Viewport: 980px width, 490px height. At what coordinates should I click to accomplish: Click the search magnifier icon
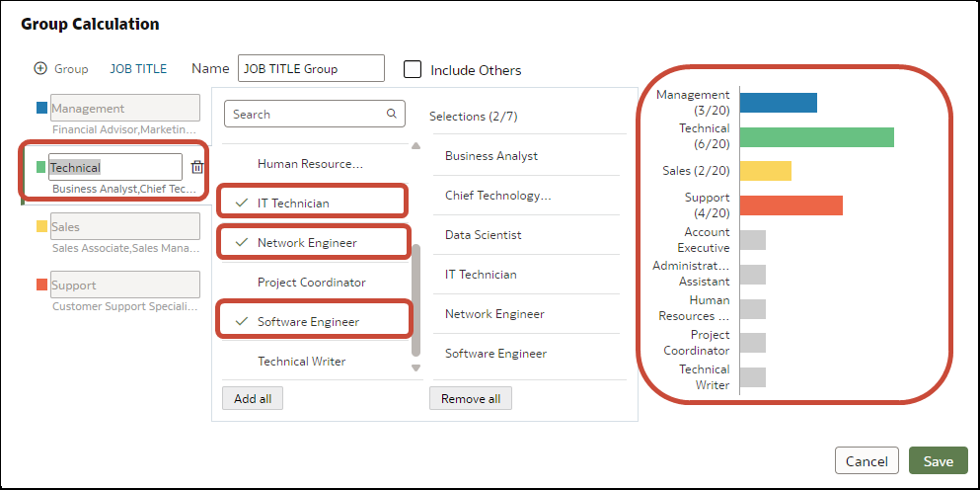pyautogui.click(x=392, y=114)
